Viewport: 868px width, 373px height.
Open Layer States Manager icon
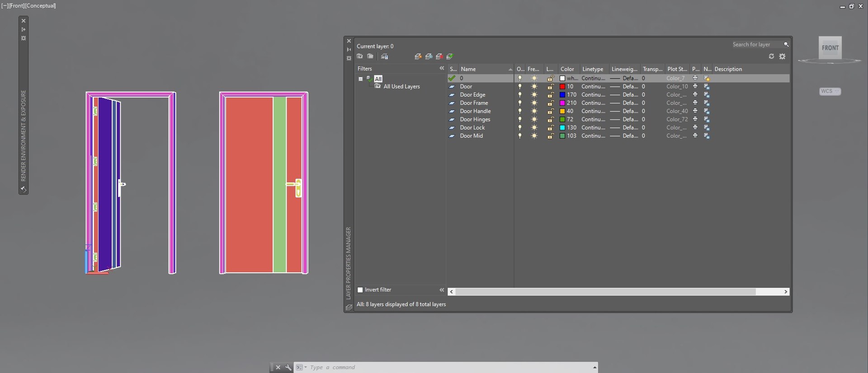click(385, 56)
